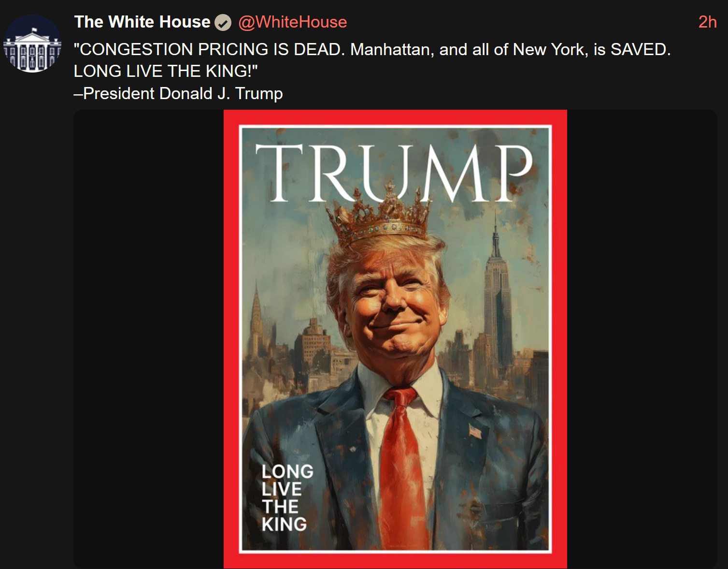Click the verified checkmark badge
This screenshot has width=728, height=569.
[x=223, y=22]
